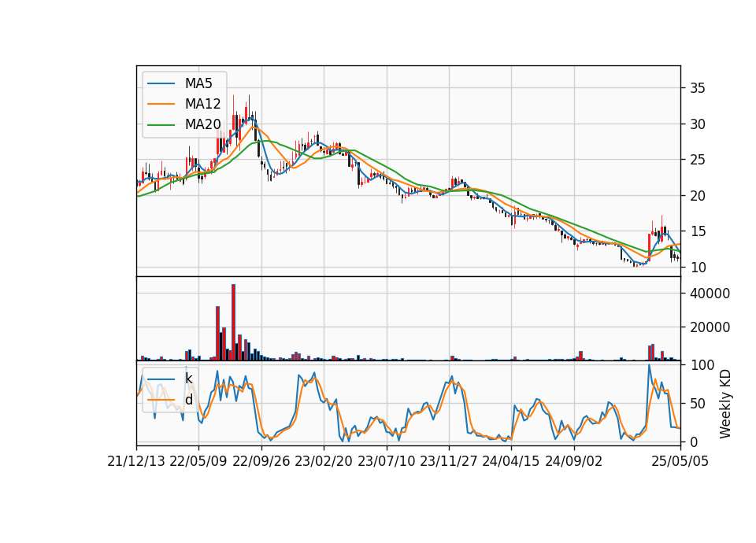Click the MA5 legend label
This screenshot has height=543, width=756.
pos(198,83)
